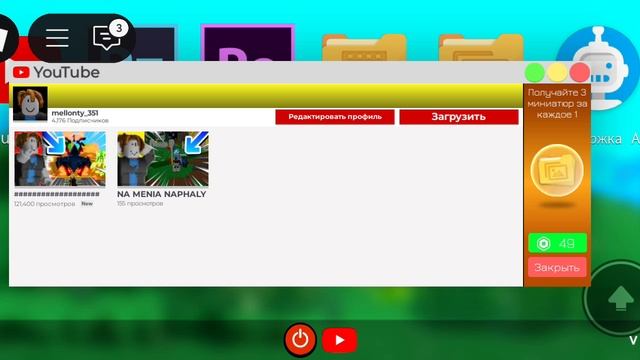Viewport: 640px width, 360px height.
Task: Open the Premiere Pro desktop icon
Action: coord(247,43)
